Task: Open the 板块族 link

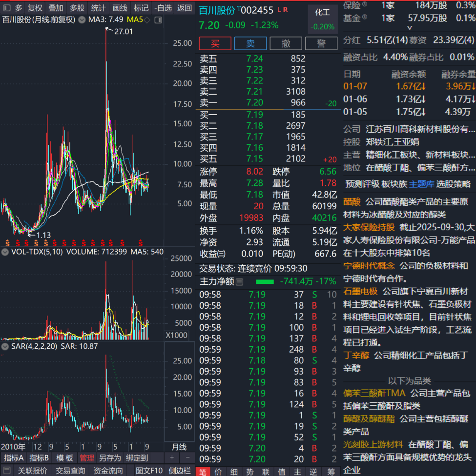Action: coord(394,184)
